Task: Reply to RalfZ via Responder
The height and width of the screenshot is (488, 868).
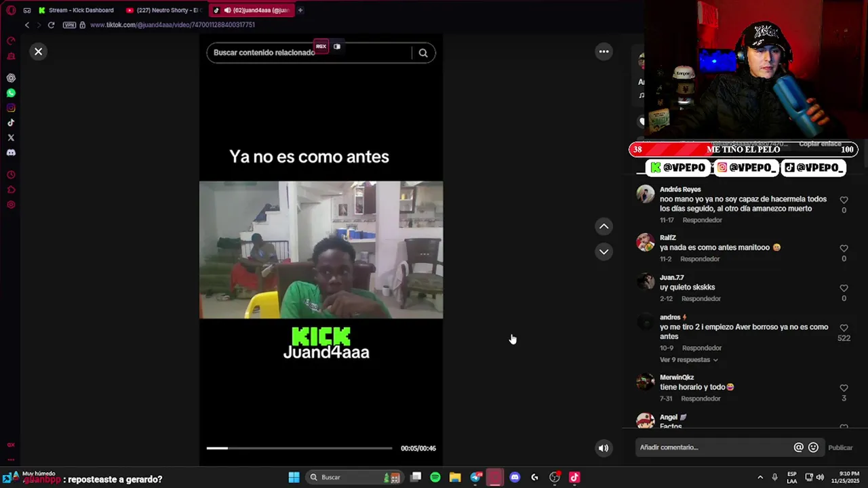Action: pyautogui.click(x=700, y=259)
